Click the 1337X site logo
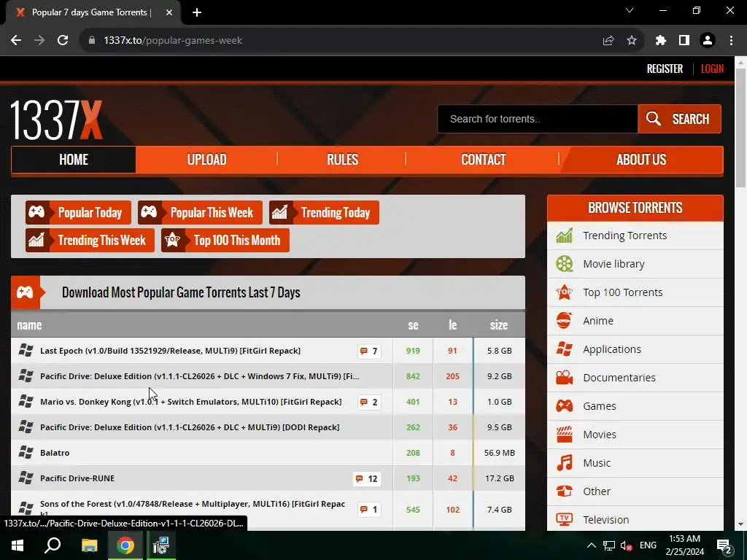The image size is (747, 560). pos(56,120)
